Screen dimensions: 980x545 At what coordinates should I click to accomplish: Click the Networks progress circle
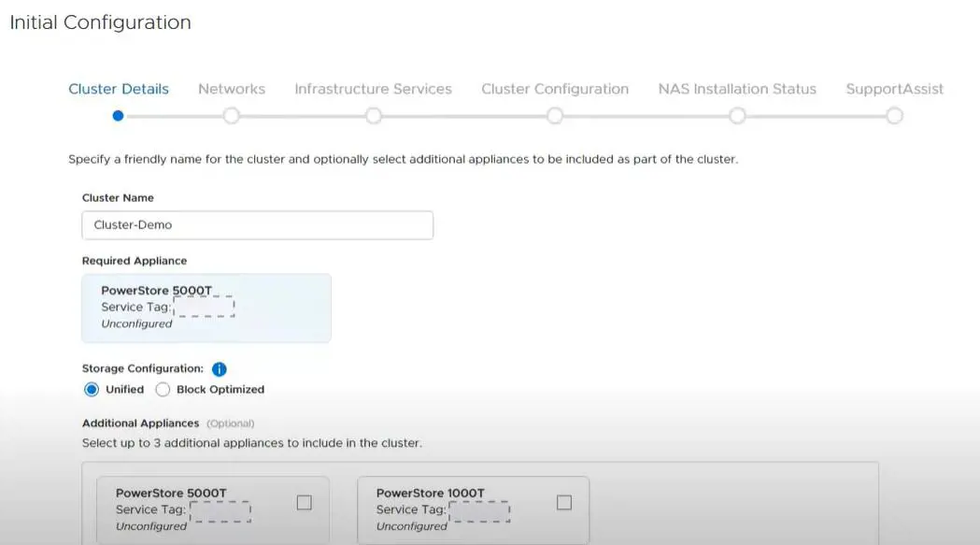coord(232,116)
